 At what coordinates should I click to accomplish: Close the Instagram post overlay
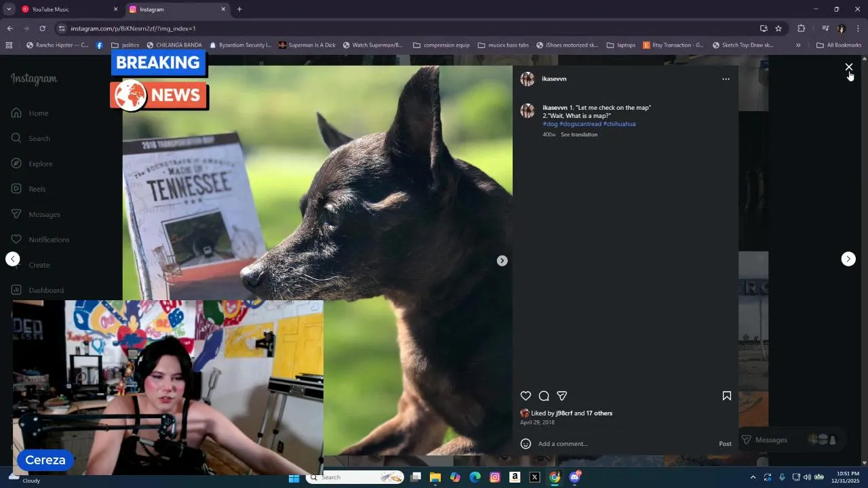[848, 66]
